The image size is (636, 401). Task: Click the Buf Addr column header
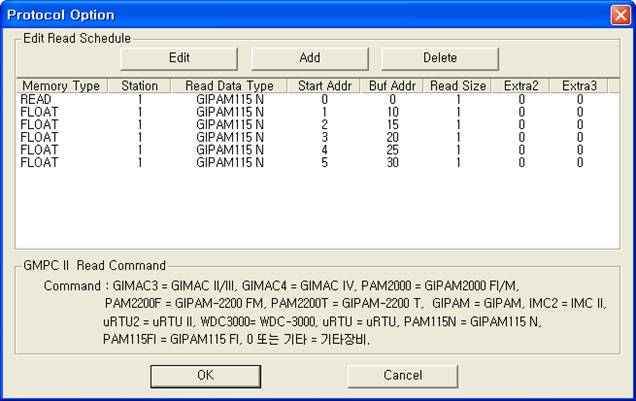point(391,86)
